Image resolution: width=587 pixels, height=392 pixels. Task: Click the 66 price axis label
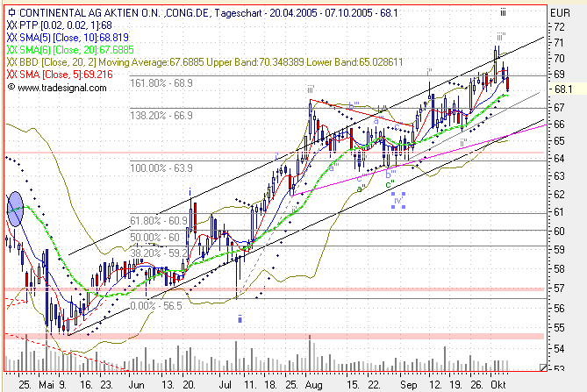pos(559,125)
